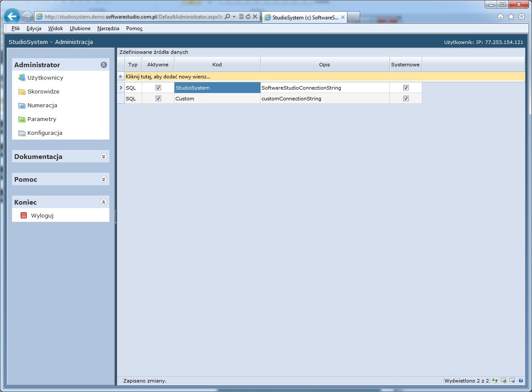
Task: Select the Custom Kod cell
Action: (217, 98)
